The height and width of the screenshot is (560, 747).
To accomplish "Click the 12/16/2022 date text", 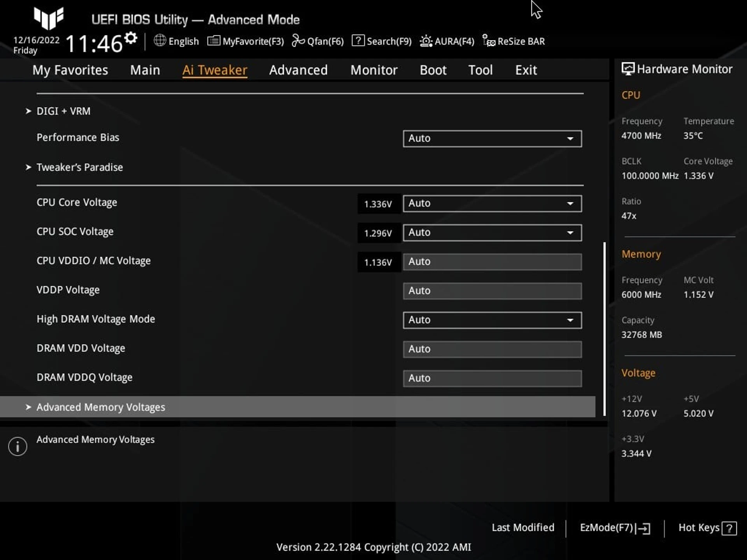I will [x=37, y=40].
